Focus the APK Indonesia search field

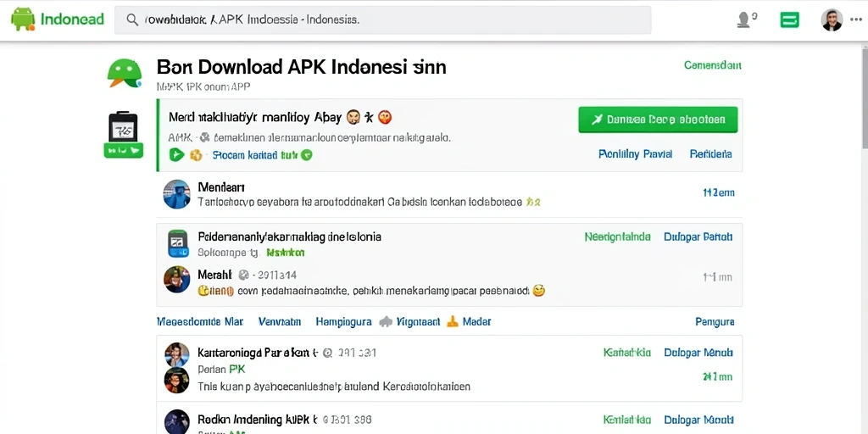pyautogui.click(x=382, y=20)
